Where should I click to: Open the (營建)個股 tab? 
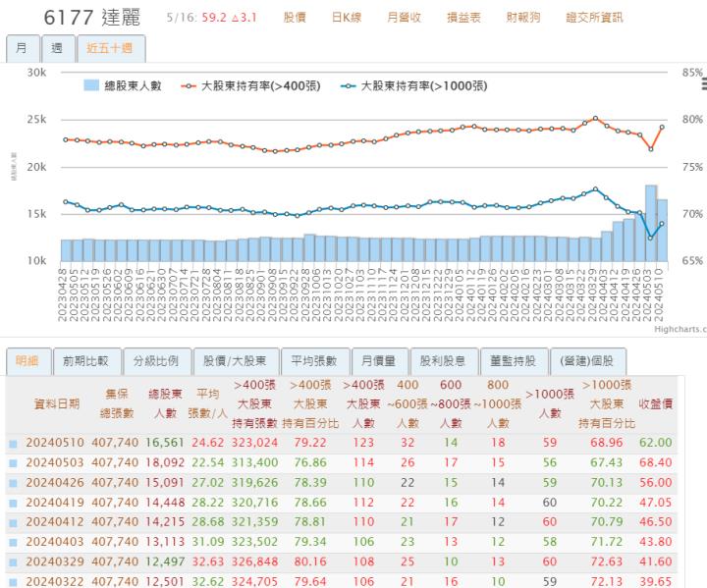click(x=587, y=361)
